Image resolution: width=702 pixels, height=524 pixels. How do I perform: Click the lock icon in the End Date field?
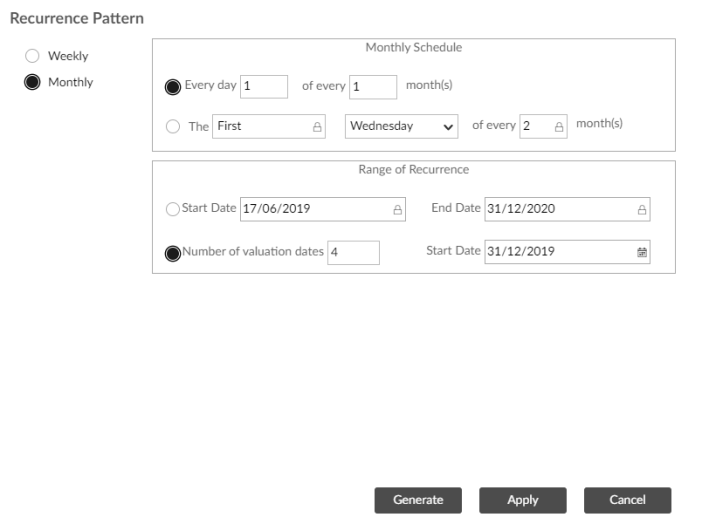(642, 210)
